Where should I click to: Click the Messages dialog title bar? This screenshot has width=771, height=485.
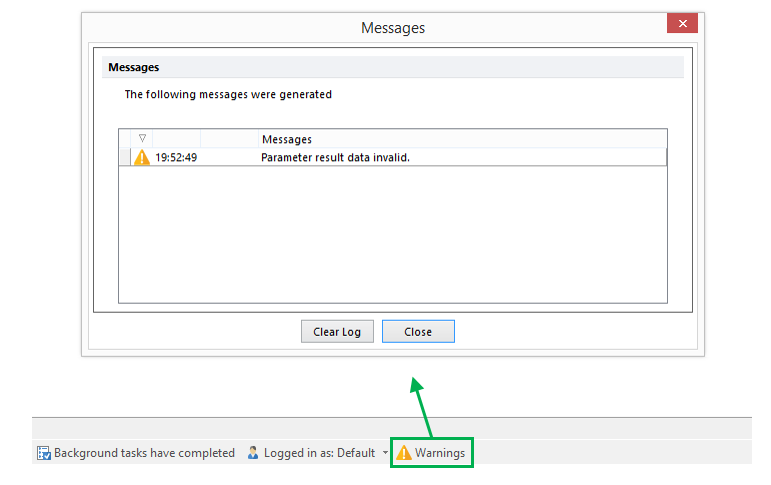pos(392,27)
